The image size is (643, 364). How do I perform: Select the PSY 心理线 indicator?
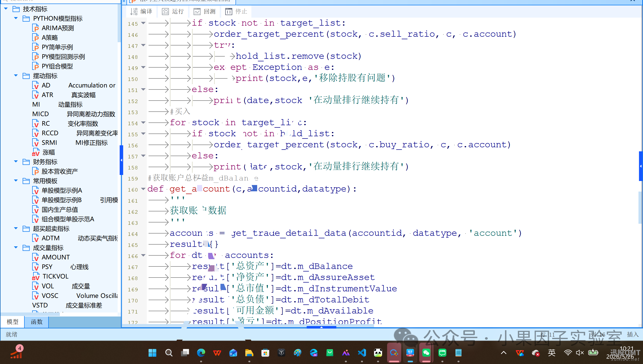[x=61, y=267]
